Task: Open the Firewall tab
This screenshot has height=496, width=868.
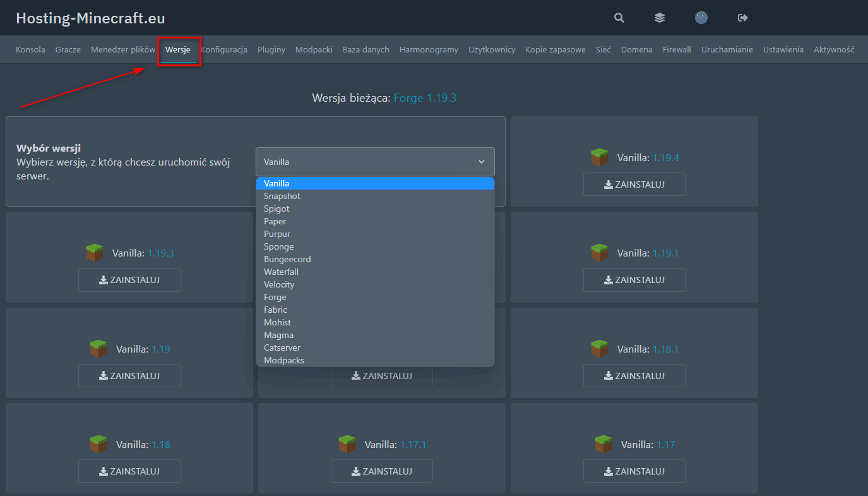Action: (677, 49)
